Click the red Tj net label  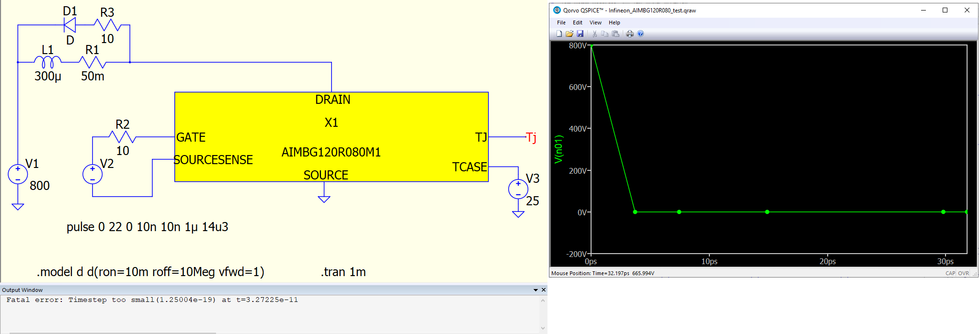click(x=531, y=138)
